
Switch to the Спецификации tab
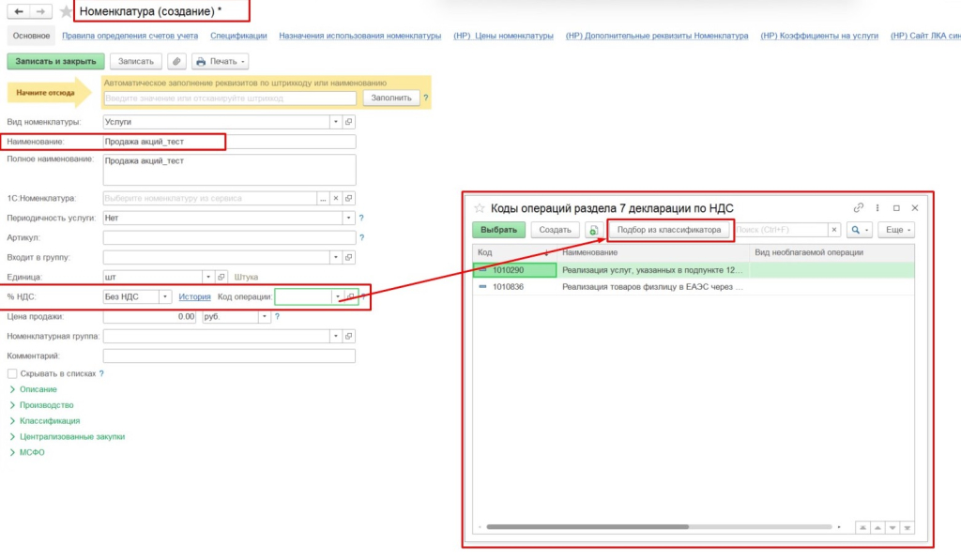coord(238,36)
